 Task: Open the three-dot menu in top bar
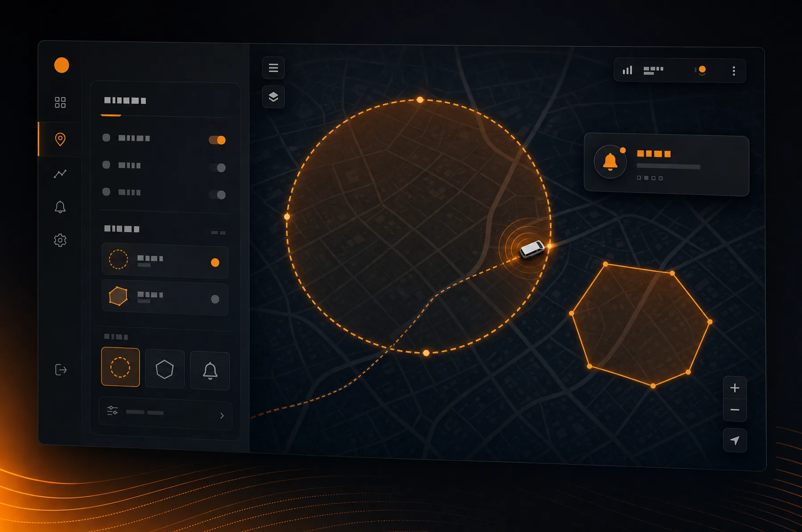click(x=734, y=71)
